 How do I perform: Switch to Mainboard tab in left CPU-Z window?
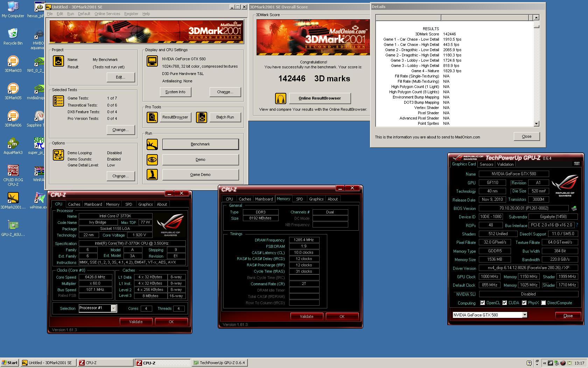click(x=93, y=204)
